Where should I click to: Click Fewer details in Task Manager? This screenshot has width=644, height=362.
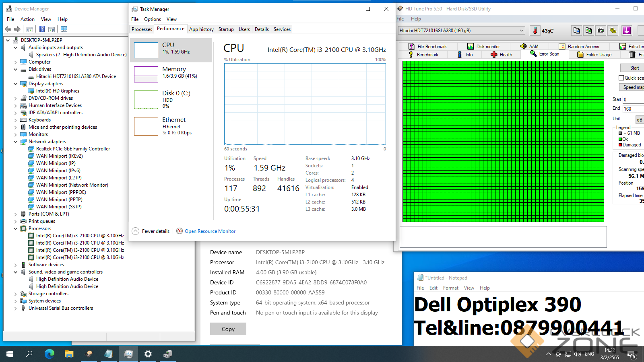coord(151,231)
